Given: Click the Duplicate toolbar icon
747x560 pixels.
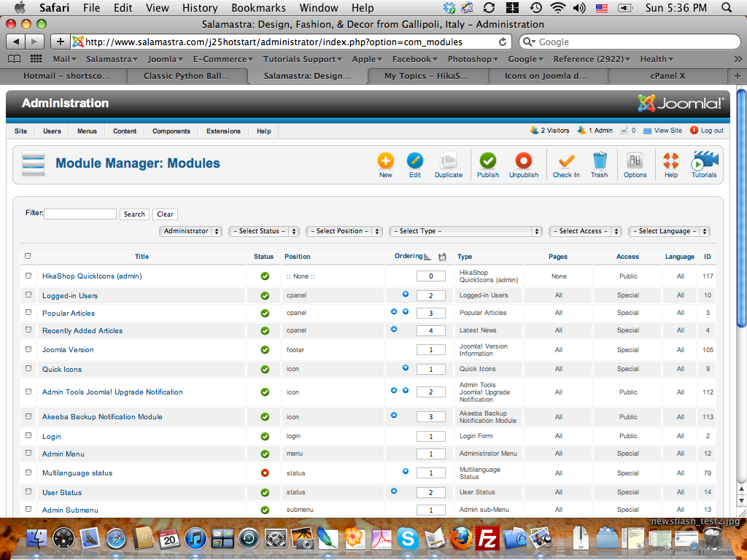Looking at the screenshot, I should 449,161.
